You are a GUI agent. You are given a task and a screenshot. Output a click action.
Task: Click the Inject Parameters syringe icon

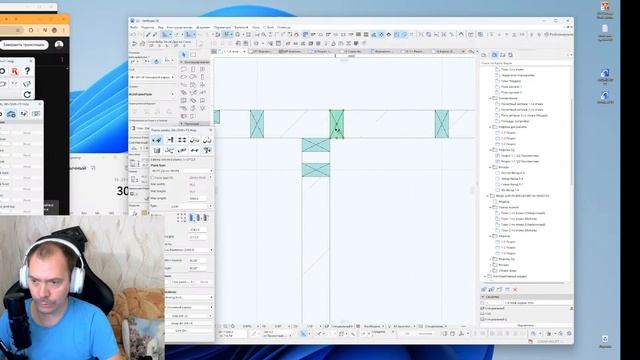coord(155,35)
